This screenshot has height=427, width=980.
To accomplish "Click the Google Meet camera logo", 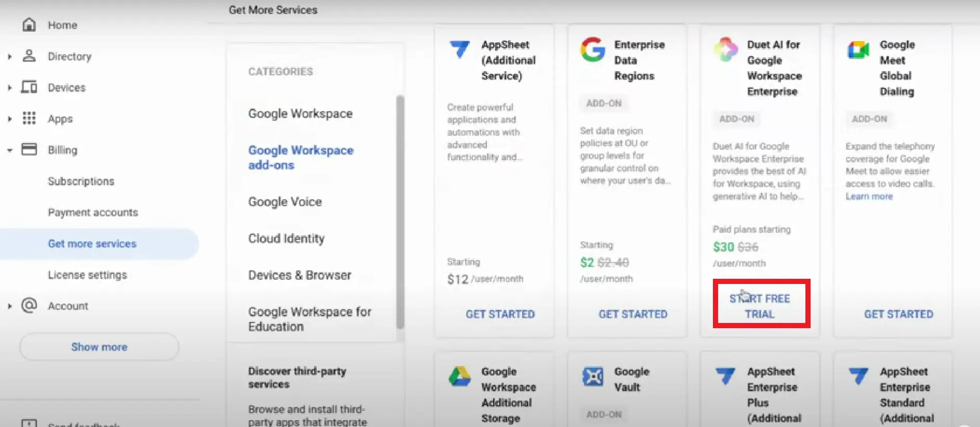I will (858, 50).
